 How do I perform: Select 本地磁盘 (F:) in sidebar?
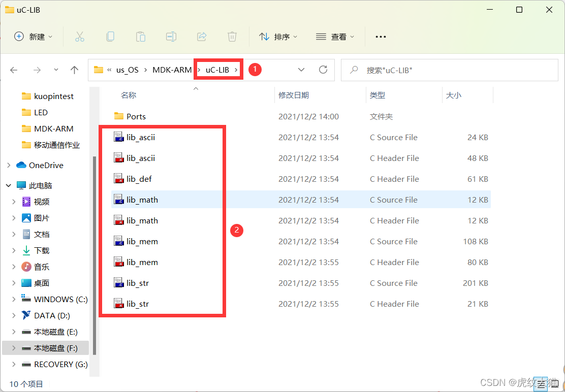click(45, 348)
